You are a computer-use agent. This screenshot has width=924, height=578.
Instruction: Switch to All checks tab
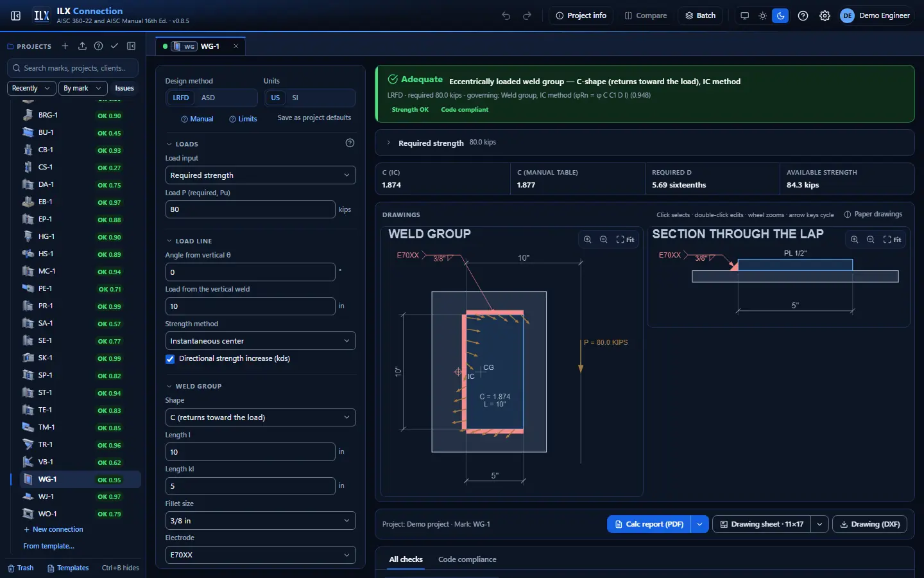click(406, 559)
